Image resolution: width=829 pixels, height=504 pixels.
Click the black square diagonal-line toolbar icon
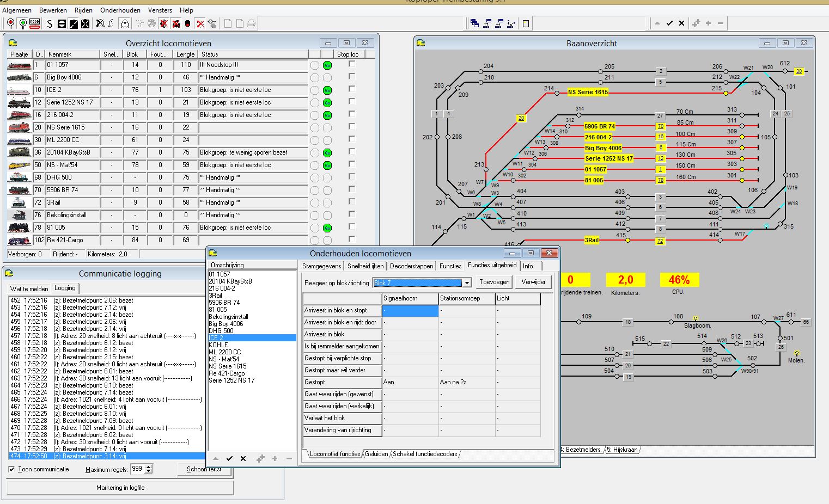pyautogui.click(x=74, y=23)
